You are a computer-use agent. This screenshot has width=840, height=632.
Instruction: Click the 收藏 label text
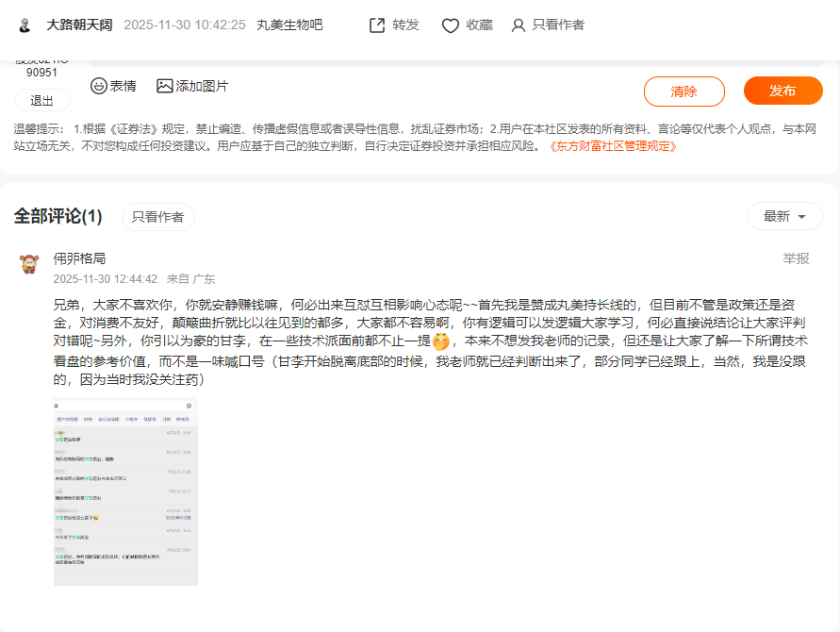pyautogui.click(x=480, y=25)
